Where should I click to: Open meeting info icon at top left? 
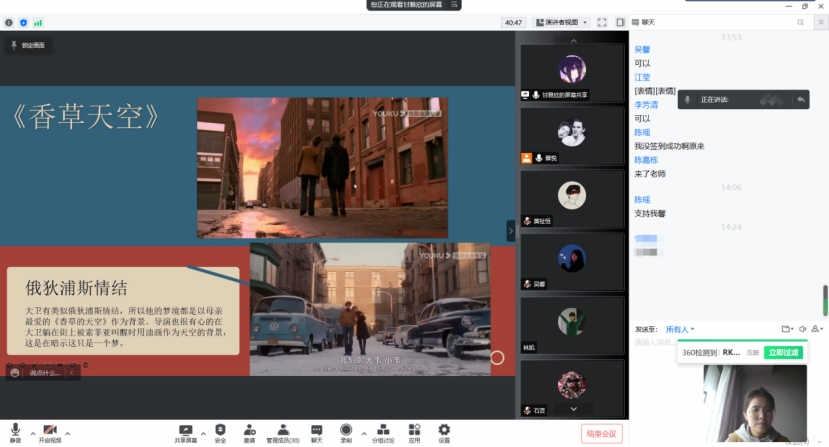pyautogui.click(x=9, y=23)
